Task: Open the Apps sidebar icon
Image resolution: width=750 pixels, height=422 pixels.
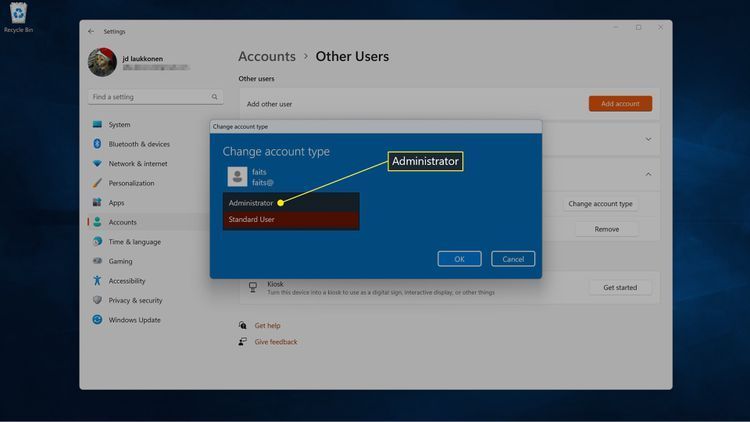Action: (97, 203)
